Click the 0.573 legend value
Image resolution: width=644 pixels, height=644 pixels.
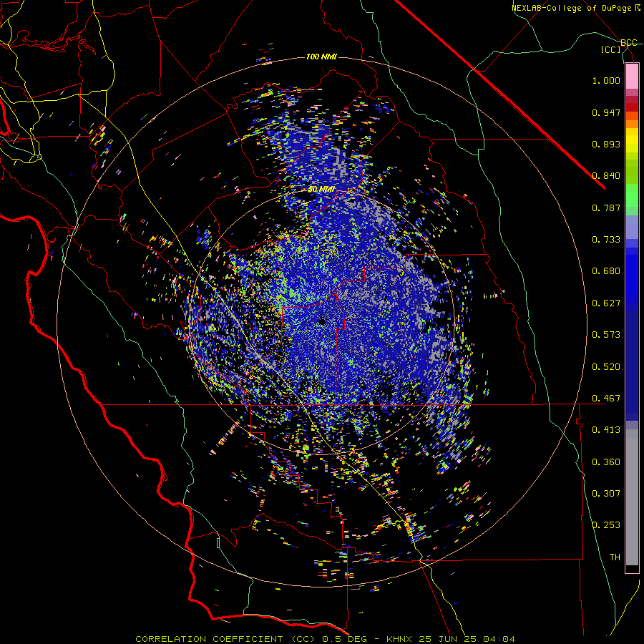(606, 335)
